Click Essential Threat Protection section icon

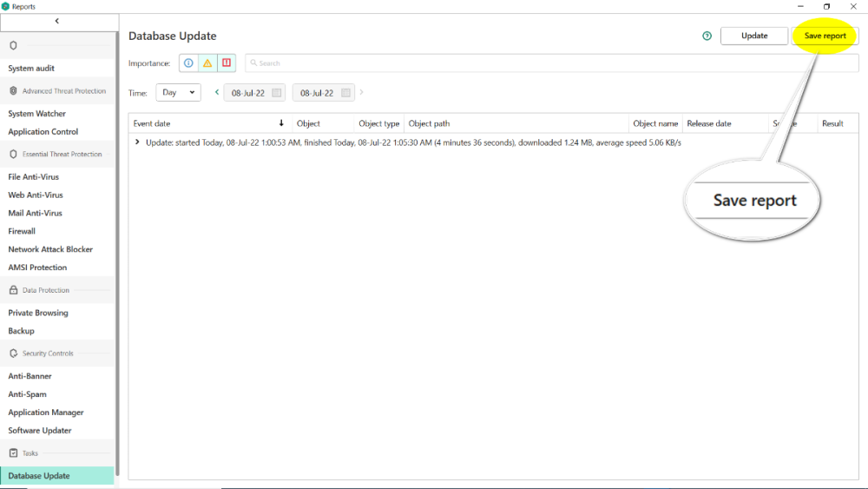pyautogui.click(x=13, y=154)
